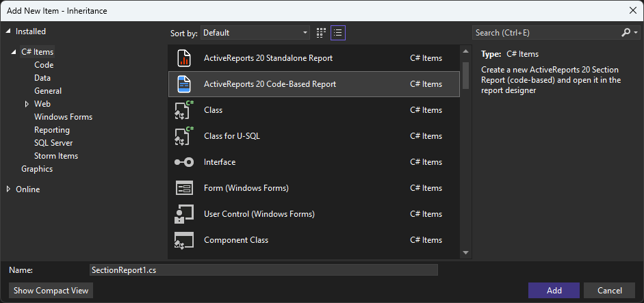Open the Sort by dropdown

pos(255,33)
